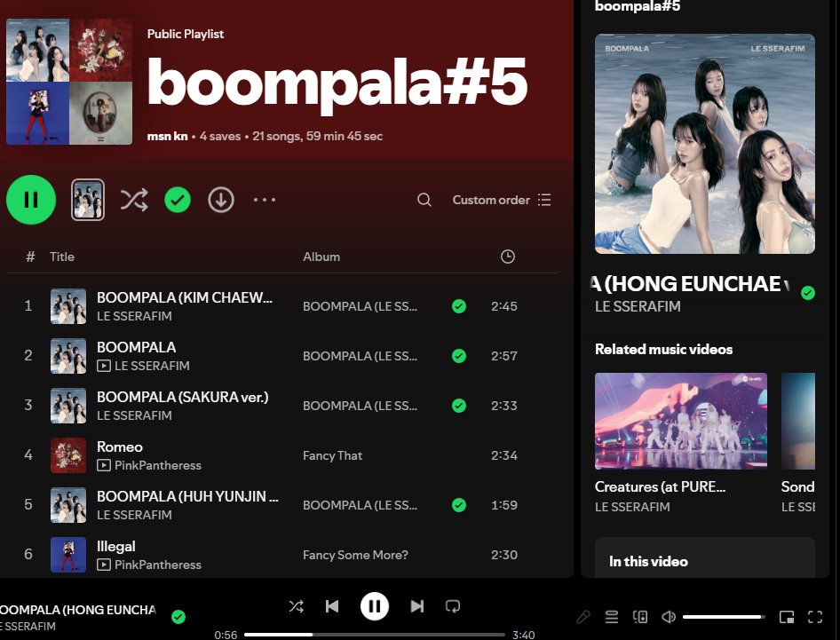The width and height of the screenshot is (840, 640).
Task: Click the large BOOMPALA album art in side panel
Action: [x=704, y=144]
